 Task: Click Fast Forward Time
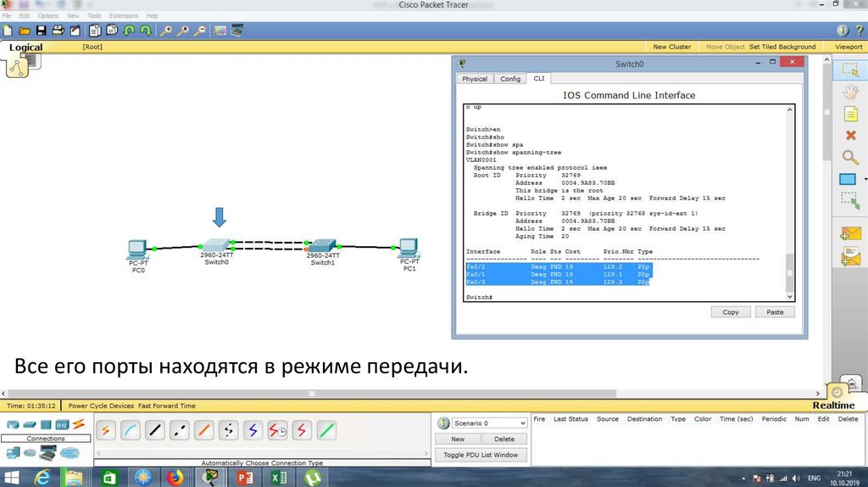point(167,406)
